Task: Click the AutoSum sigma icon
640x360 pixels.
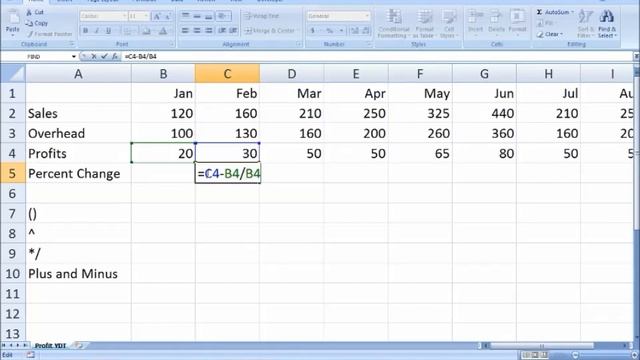Action: (x=539, y=13)
